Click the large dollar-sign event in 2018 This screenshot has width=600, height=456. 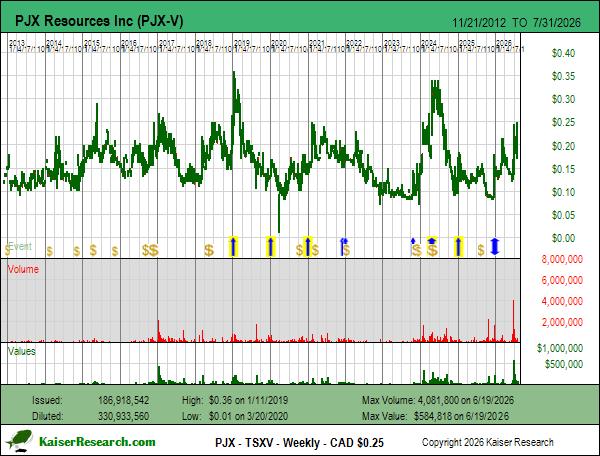pos(209,250)
